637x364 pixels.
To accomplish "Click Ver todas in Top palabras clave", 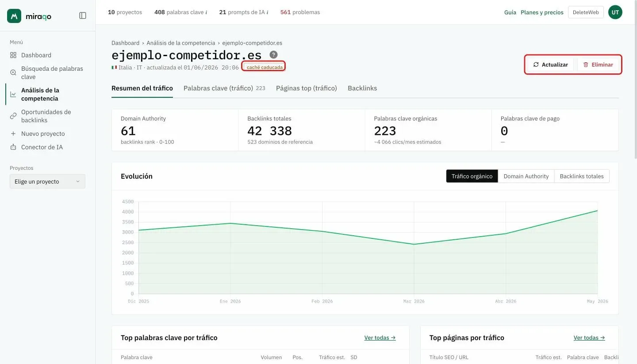I will (x=380, y=337).
